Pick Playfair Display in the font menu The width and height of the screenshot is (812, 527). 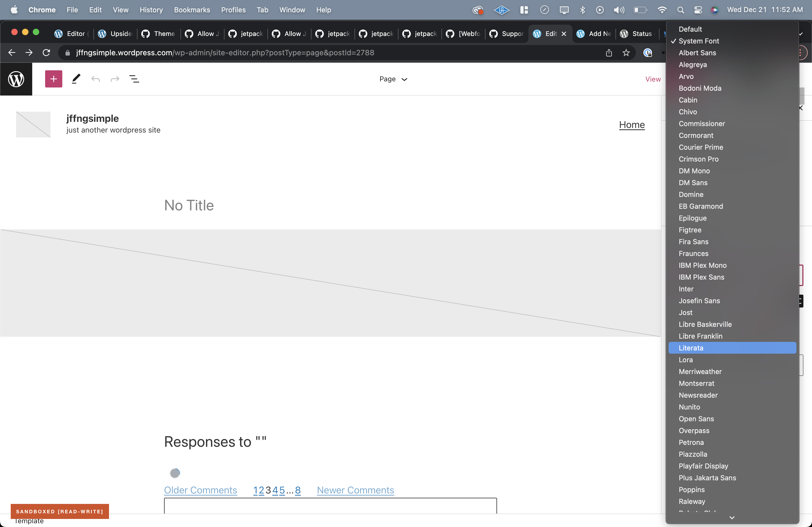coord(703,466)
